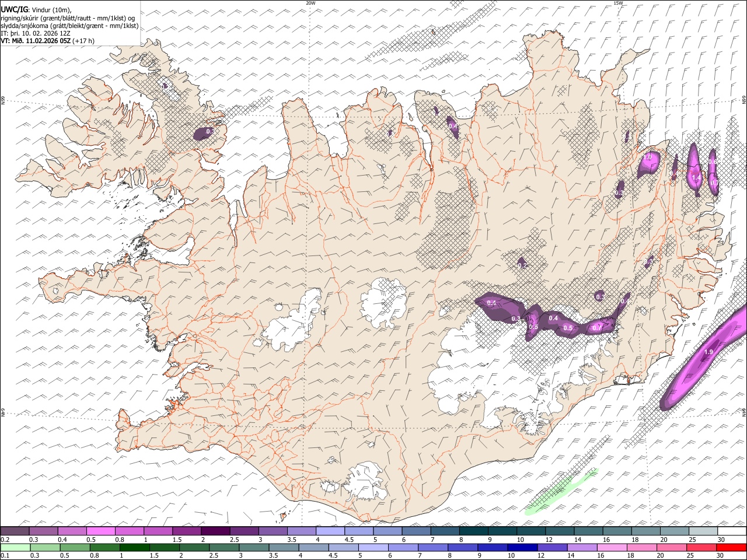Click the bottom-row red-pink swatch starting at 25
The image size is (747, 560).
701,548
